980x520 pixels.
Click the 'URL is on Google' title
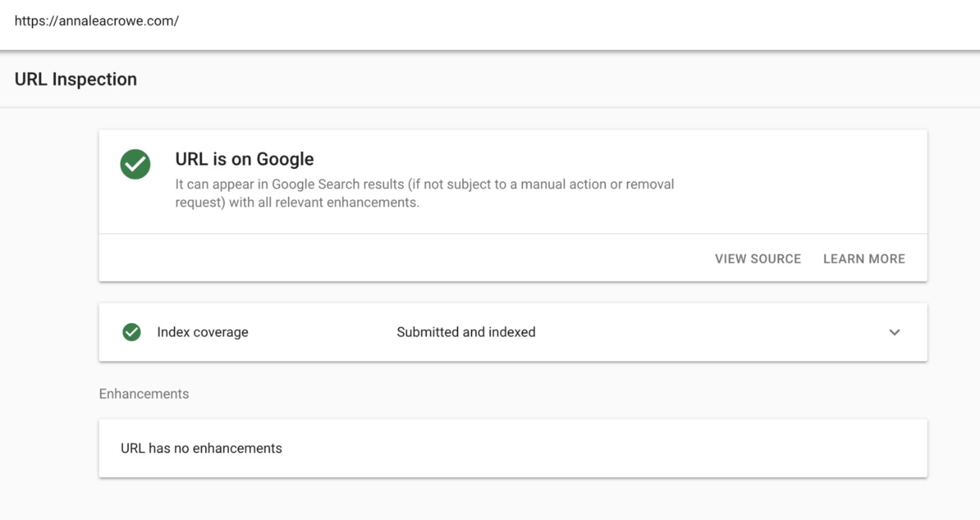tap(244, 159)
